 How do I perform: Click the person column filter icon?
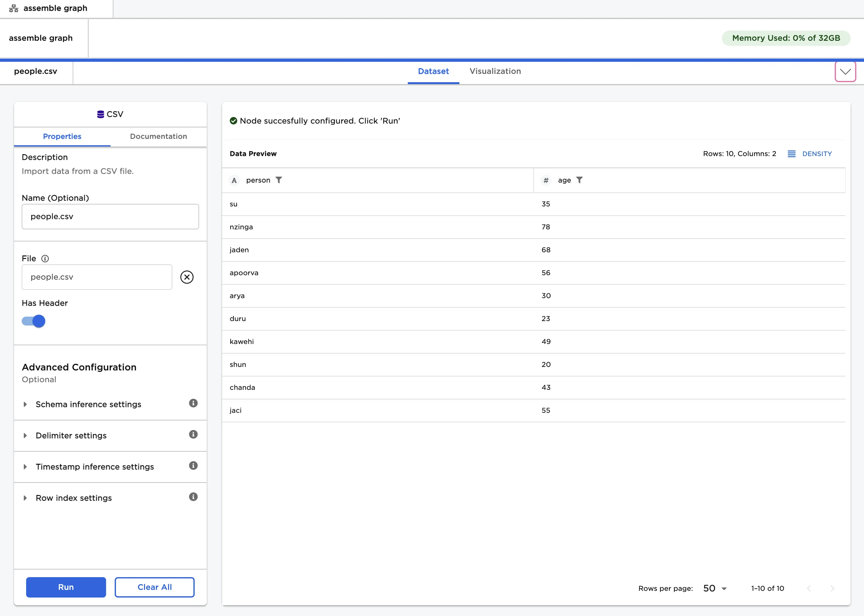278,180
